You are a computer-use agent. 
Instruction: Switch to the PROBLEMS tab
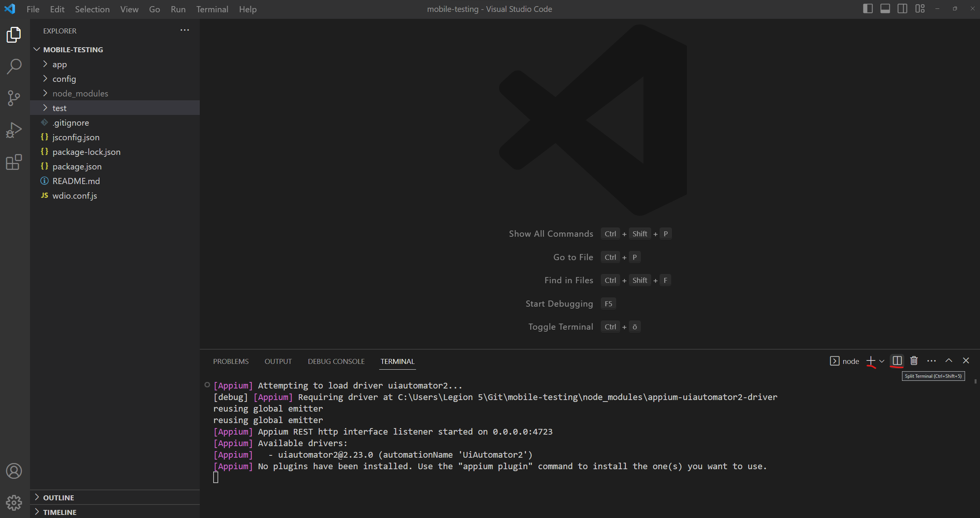(230, 361)
